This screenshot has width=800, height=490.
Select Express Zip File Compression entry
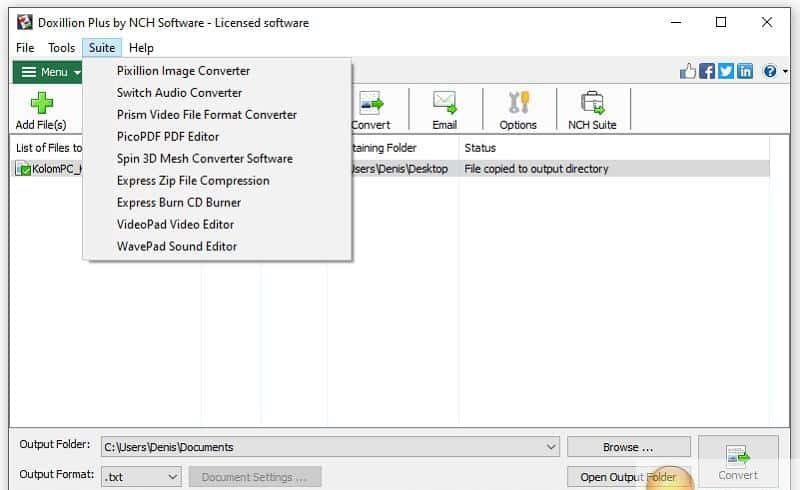193,180
